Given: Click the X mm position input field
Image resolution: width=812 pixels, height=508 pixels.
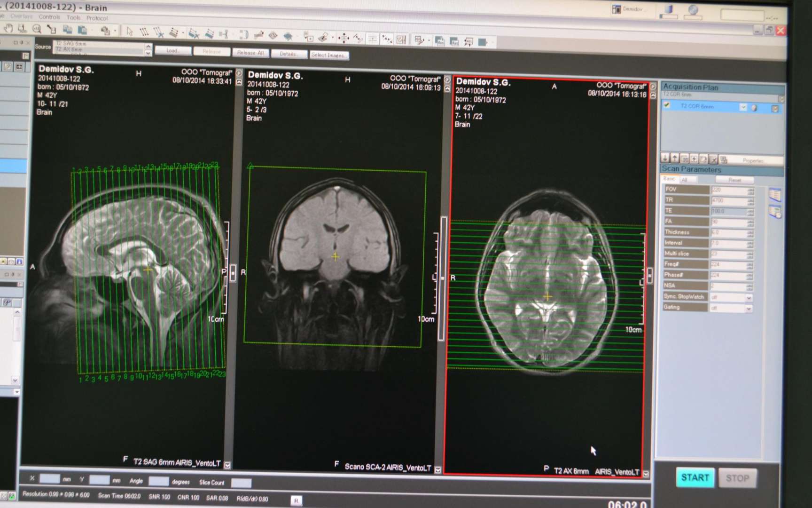Looking at the screenshot, I should 49,479.
